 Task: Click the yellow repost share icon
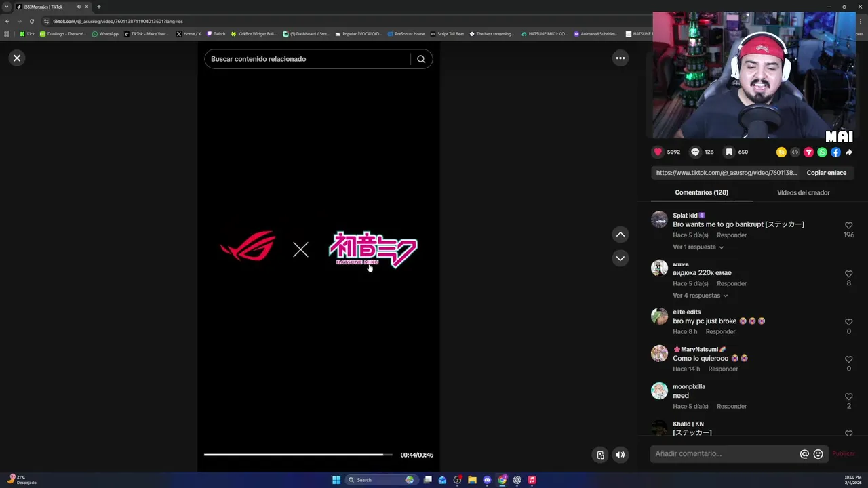781,152
